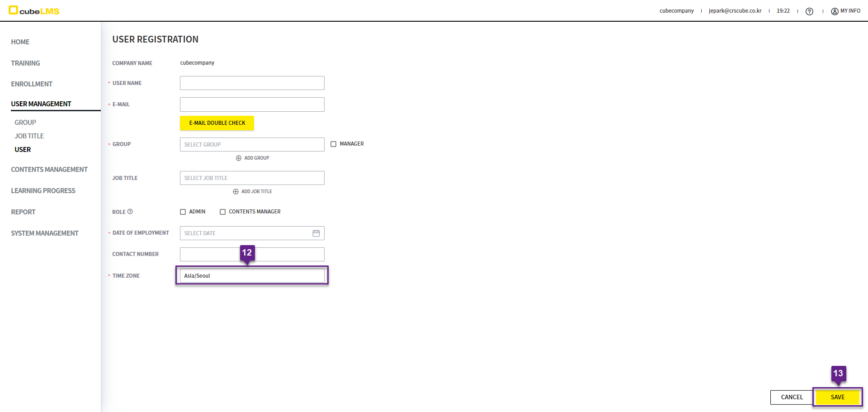This screenshot has width=868, height=412.
Task: Tick the CONTENTS MANAGER checkbox
Action: coord(222,212)
